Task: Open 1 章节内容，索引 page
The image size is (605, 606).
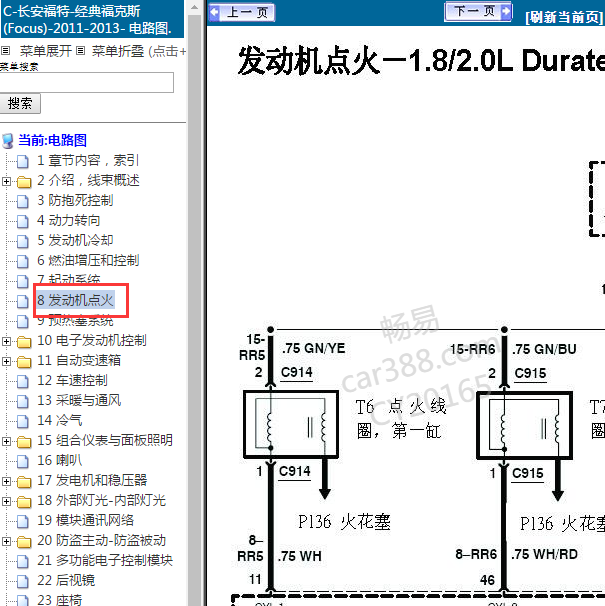Action: [x=88, y=160]
